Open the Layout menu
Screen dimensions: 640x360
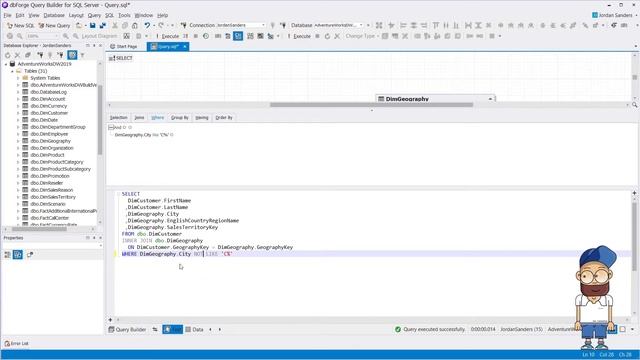76,15
